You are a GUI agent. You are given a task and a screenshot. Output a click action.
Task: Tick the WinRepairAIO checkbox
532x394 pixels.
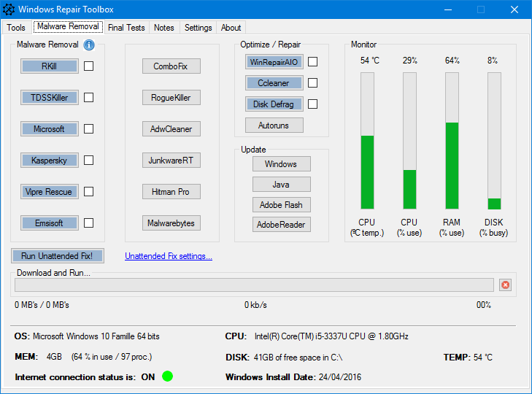(312, 62)
